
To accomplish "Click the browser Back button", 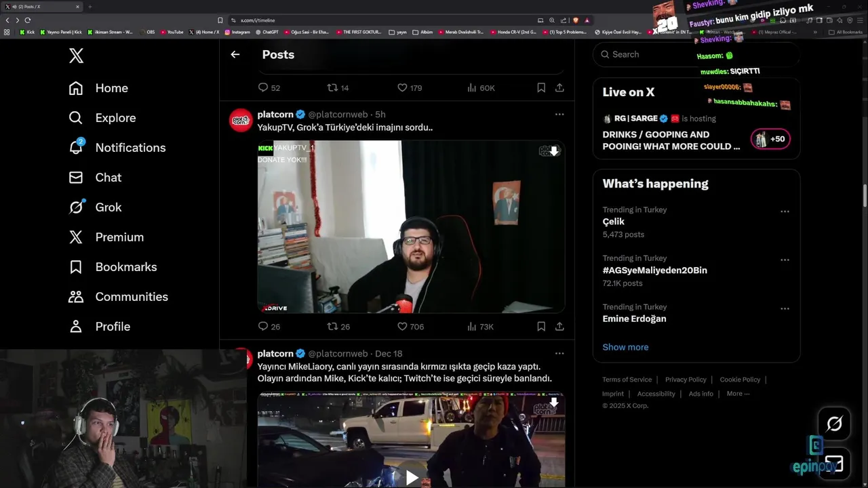I will point(7,20).
